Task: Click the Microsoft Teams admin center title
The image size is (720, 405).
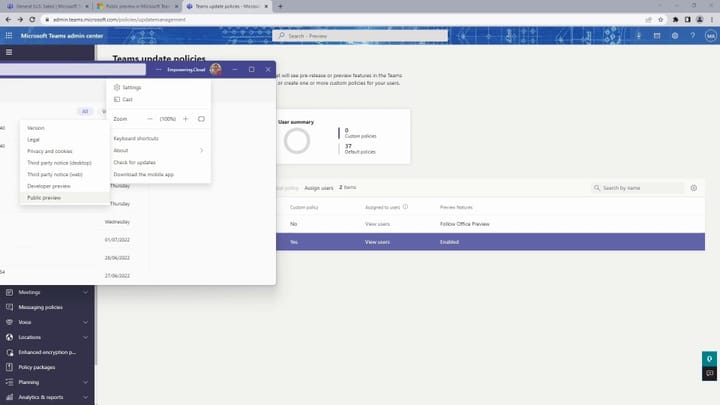Action: tap(62, 36)
